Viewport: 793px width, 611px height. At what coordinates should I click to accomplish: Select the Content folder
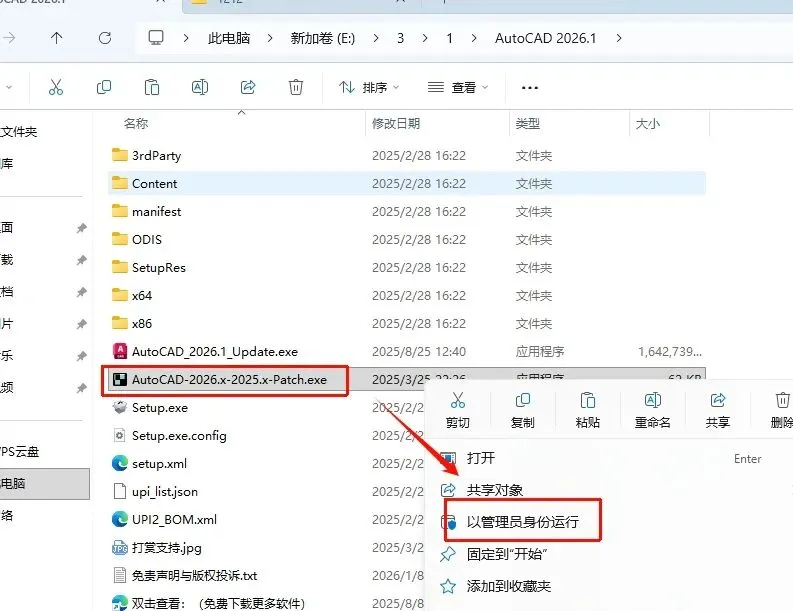tap(407, 183)
